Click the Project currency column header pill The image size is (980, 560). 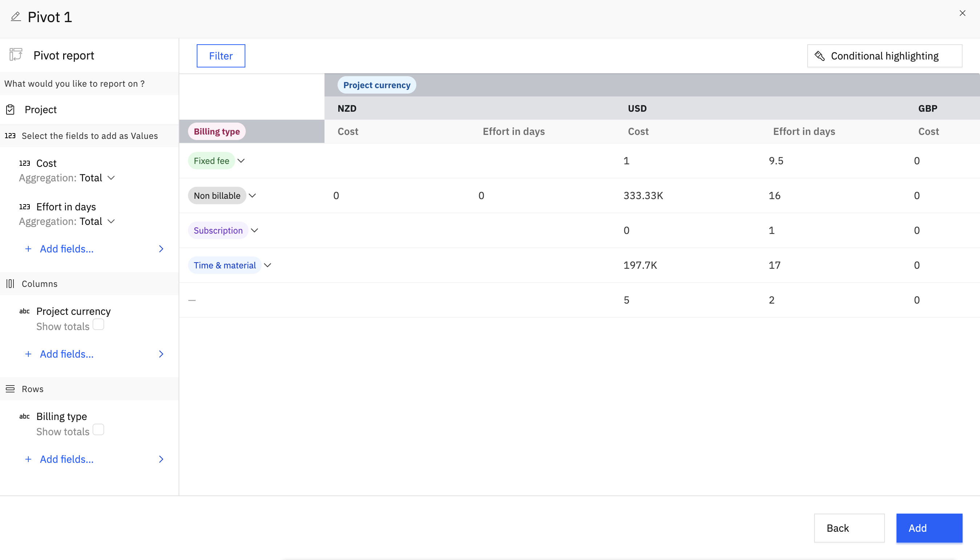[376, 85]
